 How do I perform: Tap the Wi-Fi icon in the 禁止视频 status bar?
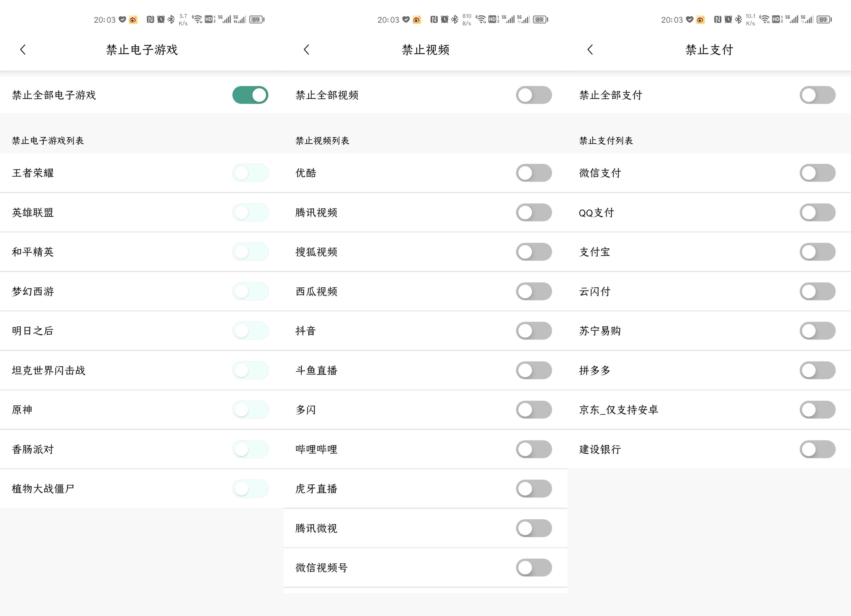481,19
